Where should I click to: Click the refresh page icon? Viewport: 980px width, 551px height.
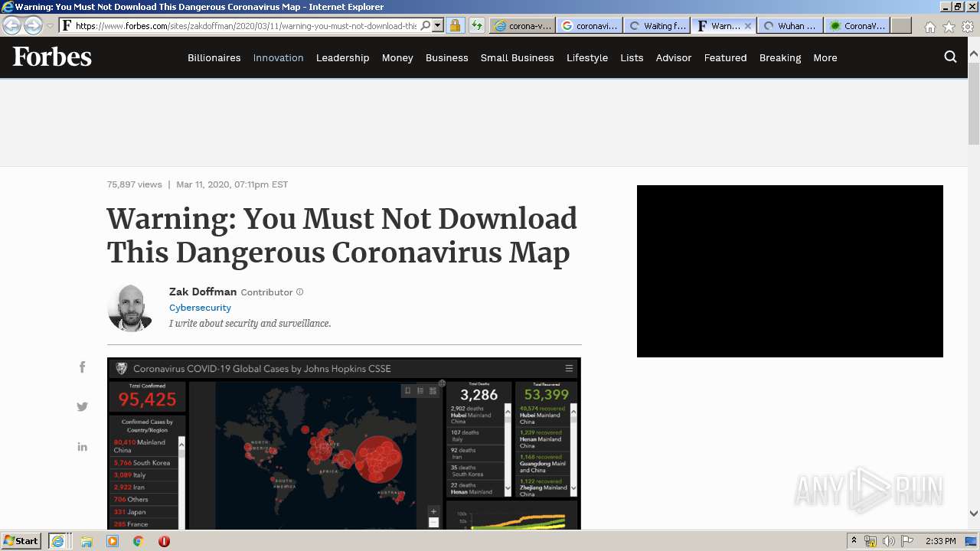point(476,25)
